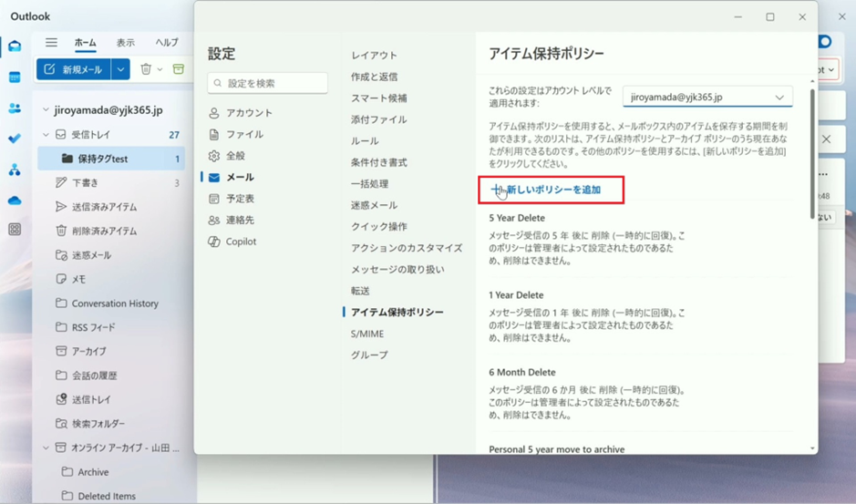Click the retention policy list scrollbar

click(x=812, y=153)
